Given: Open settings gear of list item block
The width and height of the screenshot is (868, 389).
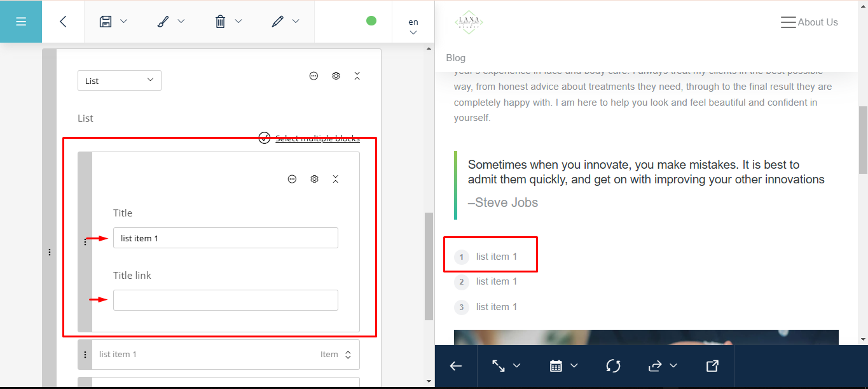Looking at the screenshot, I should coord(314,180).
